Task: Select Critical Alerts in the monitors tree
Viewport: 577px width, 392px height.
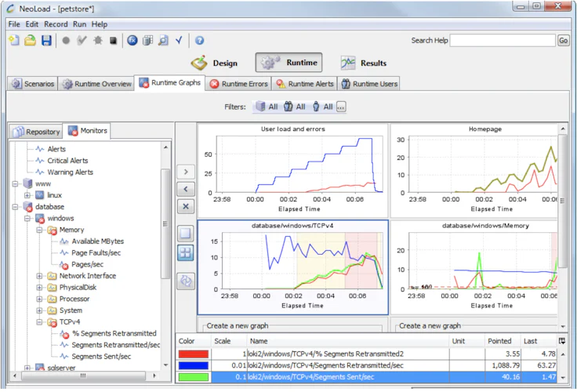Action: tap(67, 161)
